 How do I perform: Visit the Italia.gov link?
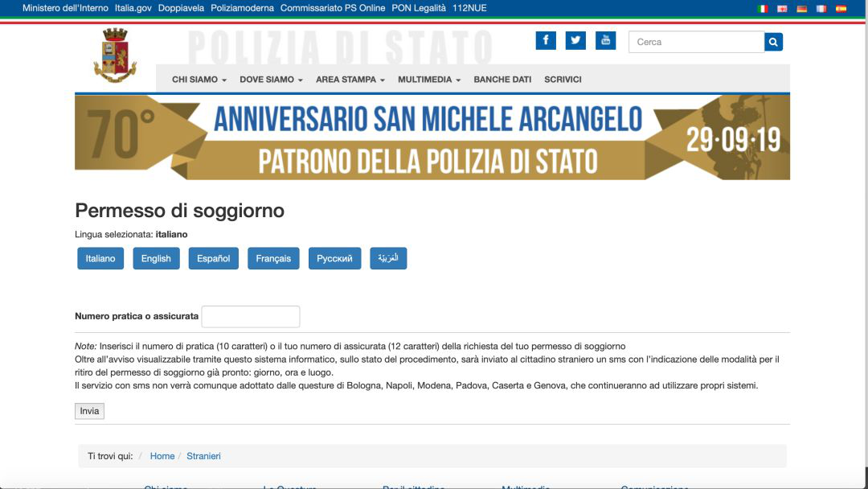(x=133, y=8)
